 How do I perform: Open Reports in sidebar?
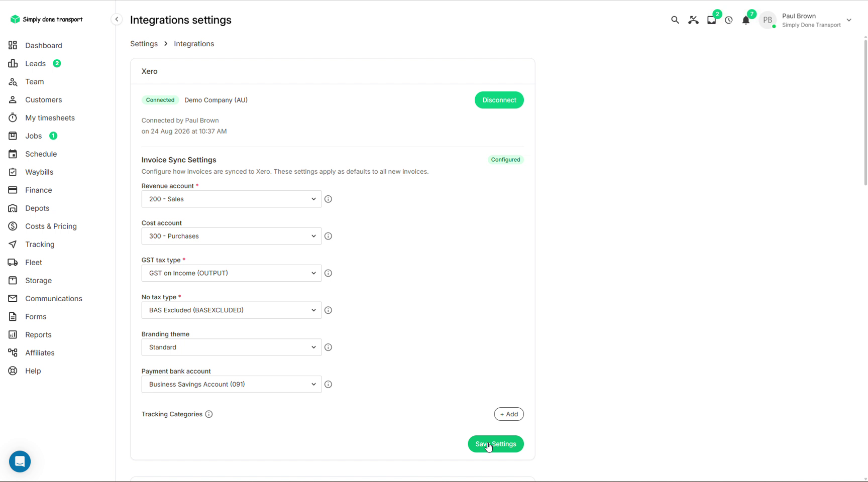pyautogui.click(x=38, y=334)
